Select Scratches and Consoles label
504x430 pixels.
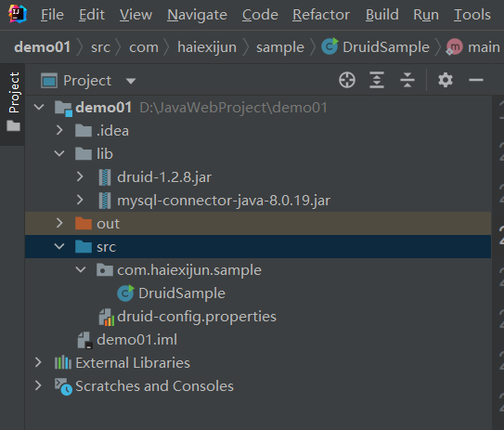[x=154, y=386]
